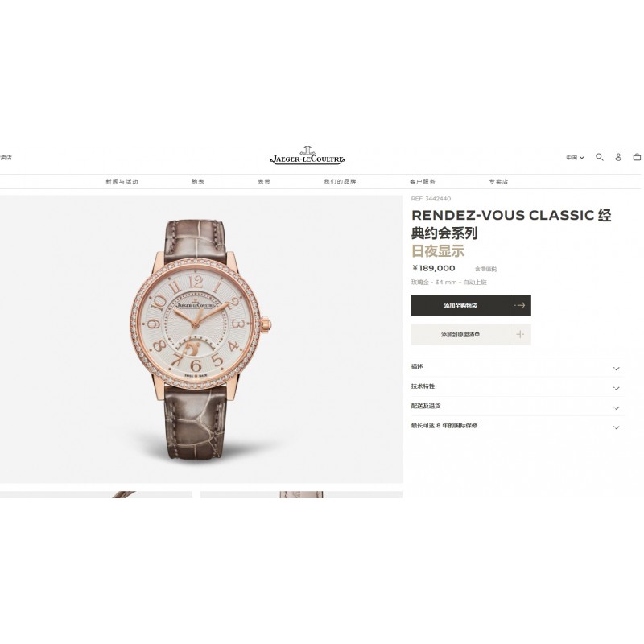Open the search magnifier icon
The width and height of the screenshot is (644, 644).
(x=600, y=157)
